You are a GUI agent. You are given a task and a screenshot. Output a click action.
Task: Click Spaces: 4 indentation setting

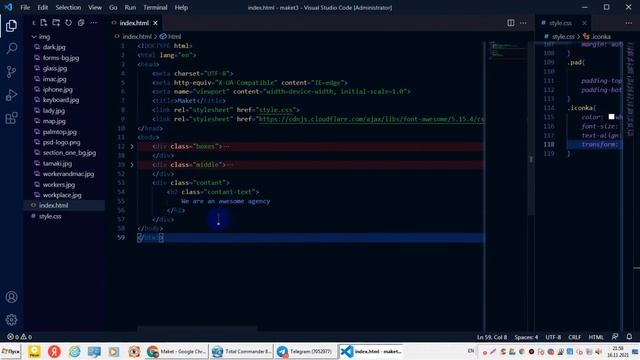point(526,337)
